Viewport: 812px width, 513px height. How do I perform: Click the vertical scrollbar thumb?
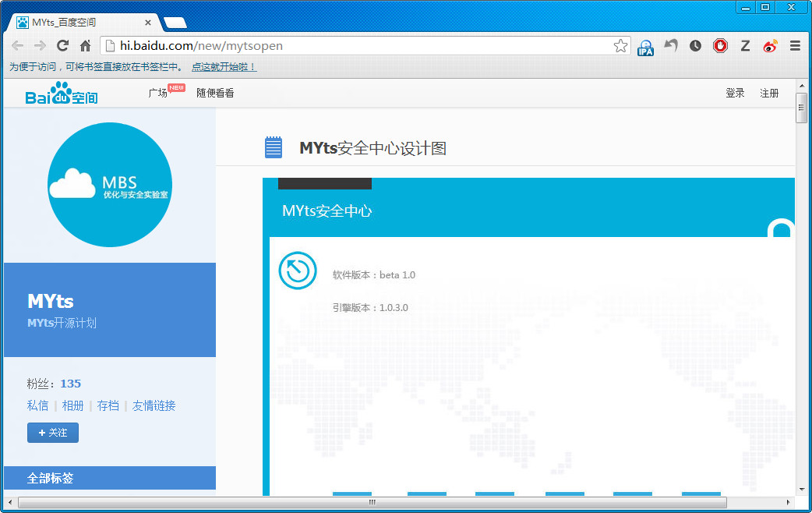pyautogui.click(x=801, y=108)
